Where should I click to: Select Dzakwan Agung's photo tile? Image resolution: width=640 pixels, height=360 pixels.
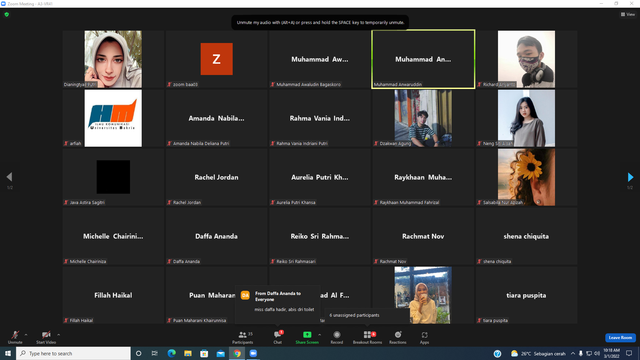click(423, 118)
